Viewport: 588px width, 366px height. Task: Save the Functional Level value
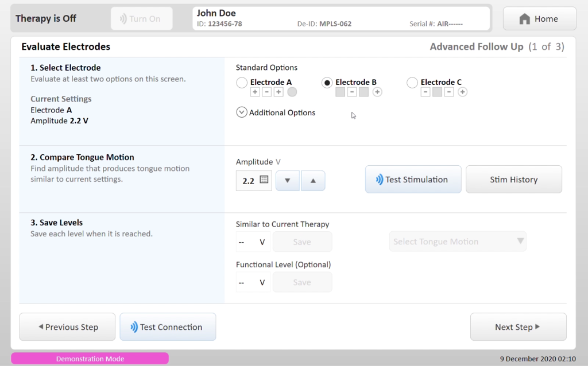pyautogui.click(x=302, y=282)
